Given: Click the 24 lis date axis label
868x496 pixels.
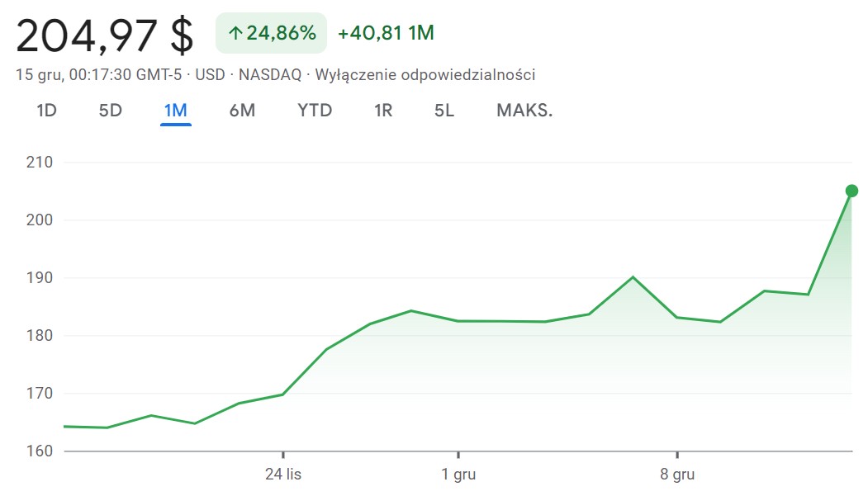Looking at the screenshot, I should 283,475.
